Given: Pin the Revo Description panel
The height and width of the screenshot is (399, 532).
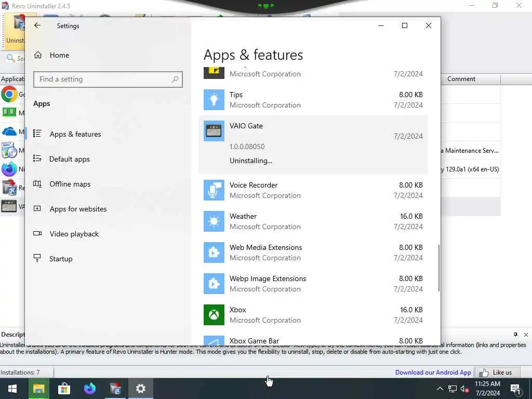Looking at the screenshot, I should (515, 335).
